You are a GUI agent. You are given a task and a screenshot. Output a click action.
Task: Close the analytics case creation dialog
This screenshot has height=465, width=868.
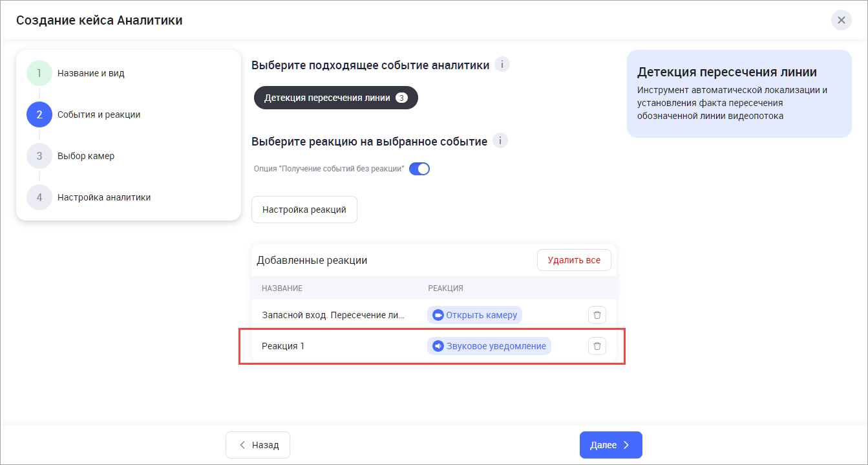pyautogui.click(x=841, y=20)
